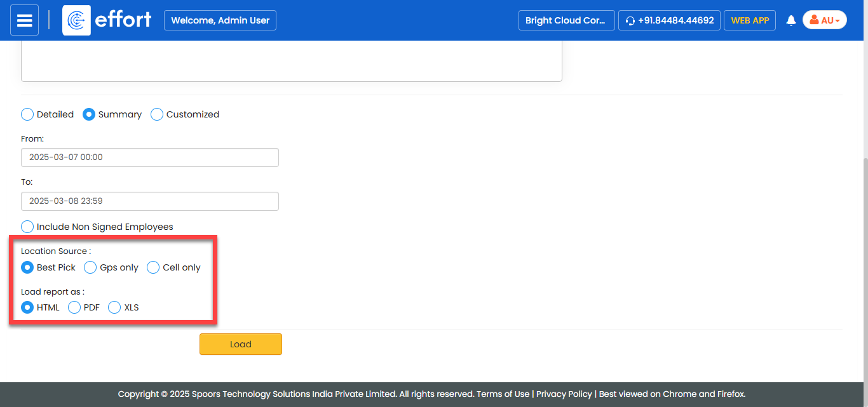Click the To date field
The width and height of the screenshot is (868, 407).
(149, 201)
